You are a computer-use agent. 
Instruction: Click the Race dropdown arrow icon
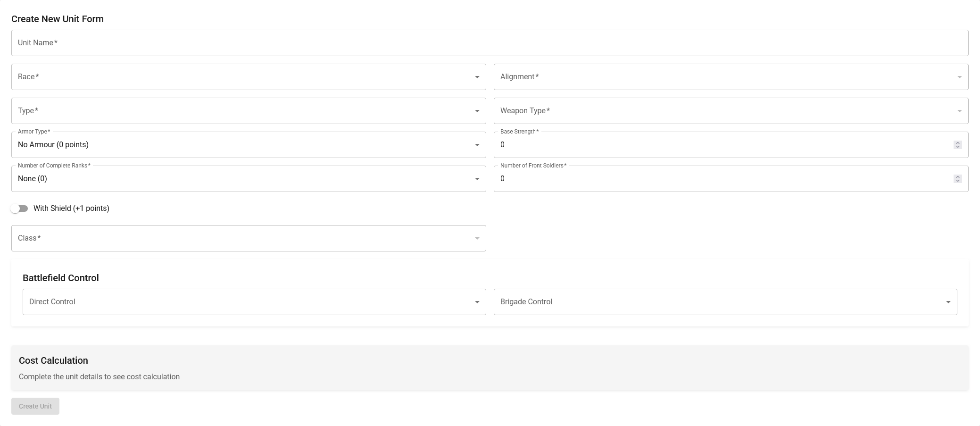[477, 77]
